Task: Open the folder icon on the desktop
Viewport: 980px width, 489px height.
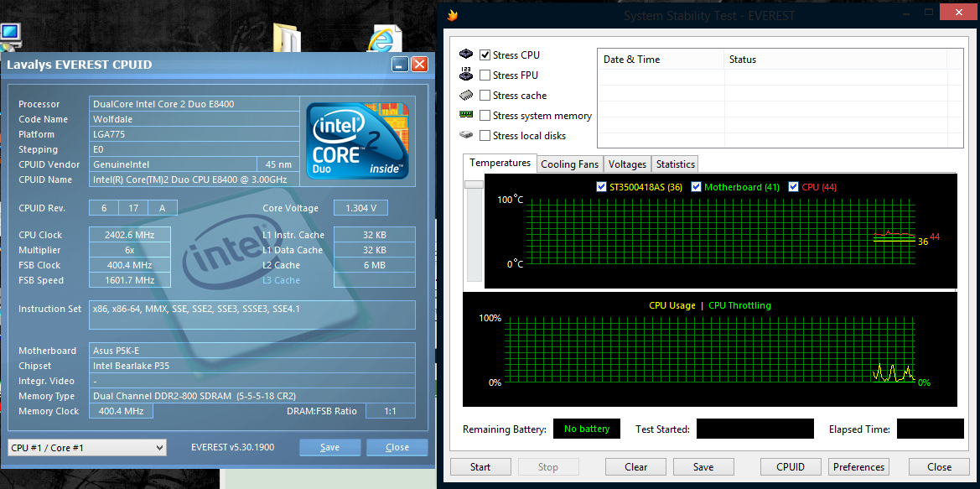Action: (286, 38)
